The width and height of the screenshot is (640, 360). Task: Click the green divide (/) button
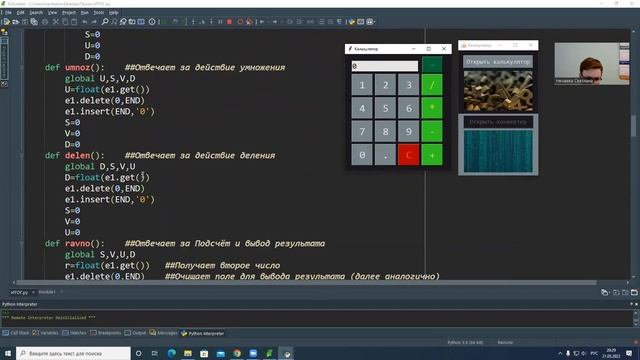432,85
